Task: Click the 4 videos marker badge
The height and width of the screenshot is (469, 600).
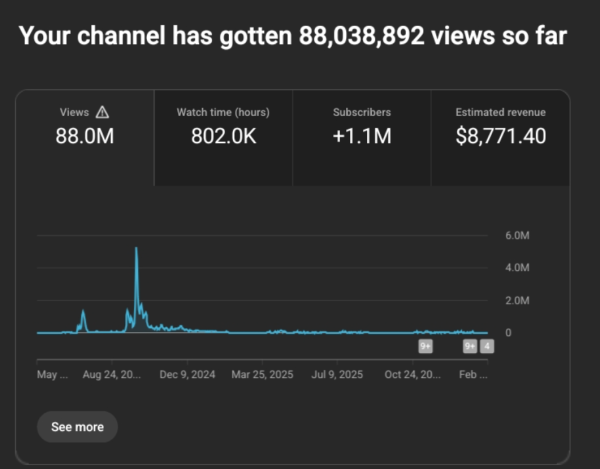Action: click(487, 347)
